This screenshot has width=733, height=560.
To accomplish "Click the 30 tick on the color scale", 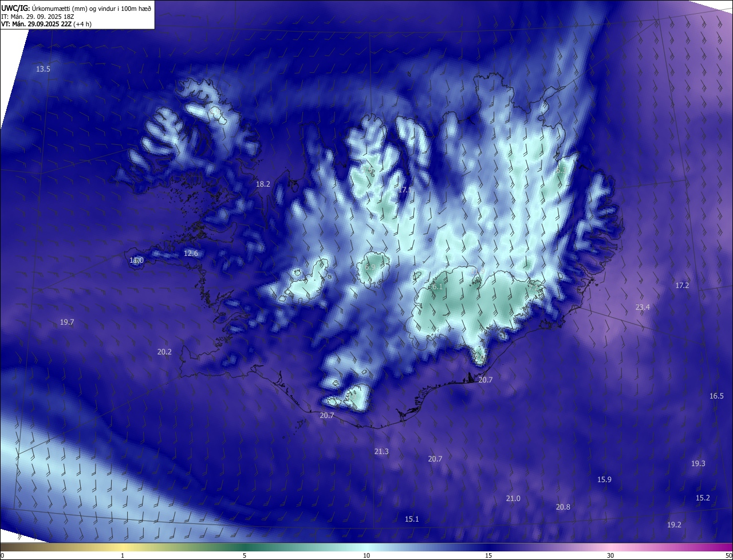I will click(610, 555).
